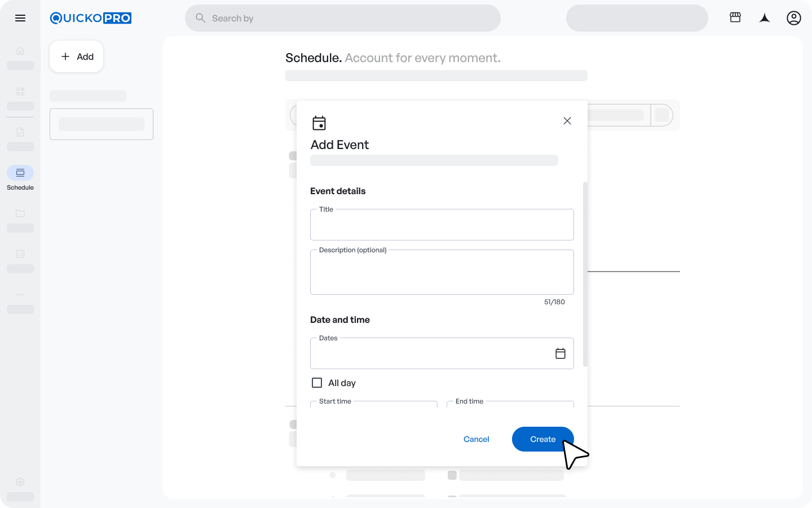Open the user account profile icon
The height and width of the screenshot is (508, 812).
(793, 18)
